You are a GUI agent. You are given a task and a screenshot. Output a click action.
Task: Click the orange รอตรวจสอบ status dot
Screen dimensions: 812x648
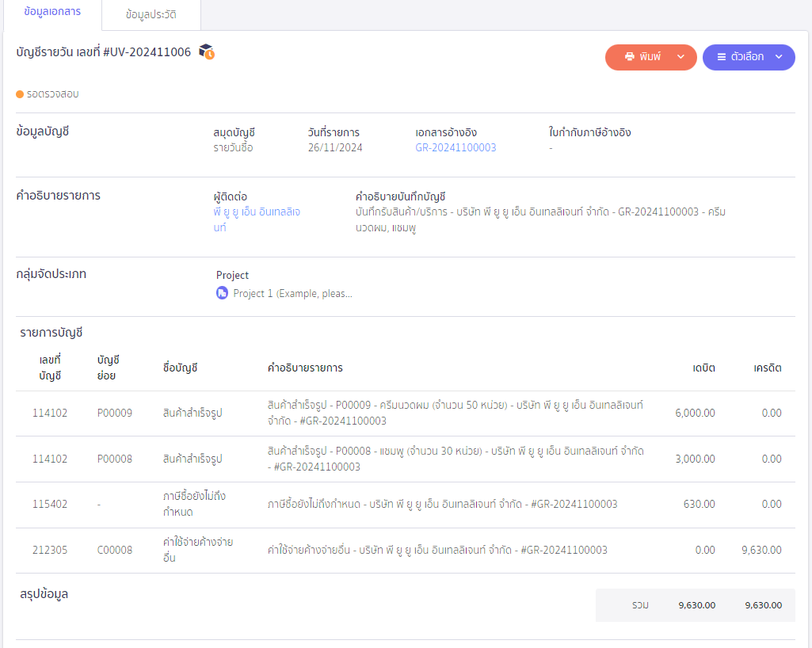click(20, 93)
